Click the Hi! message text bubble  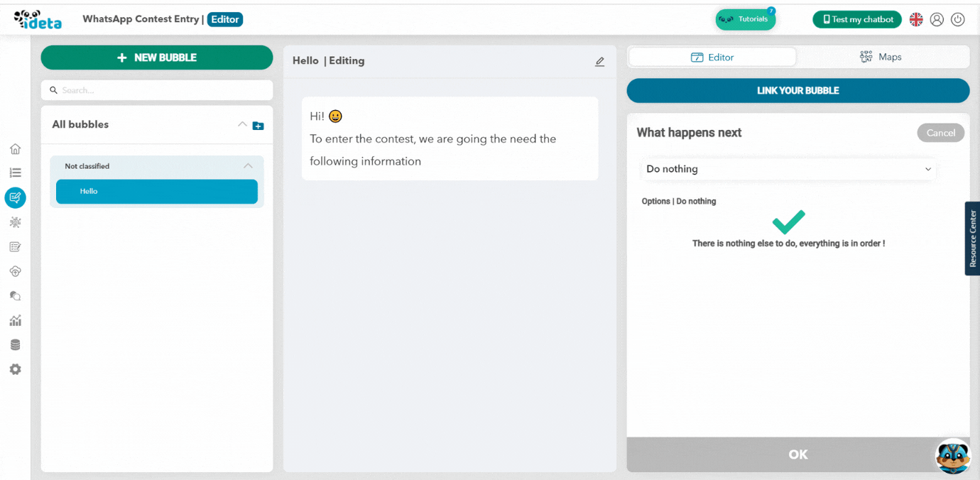pyautogui.click(x=450, y=138)
